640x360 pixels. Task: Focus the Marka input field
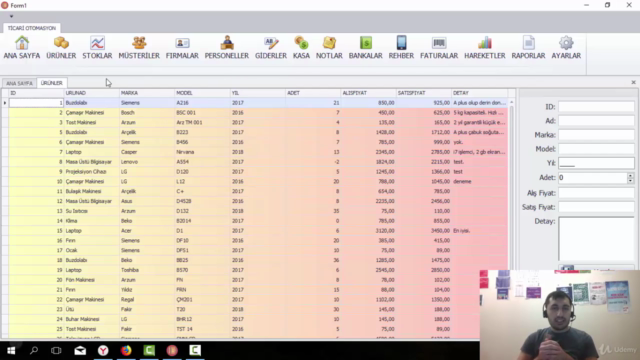[596, 135]
